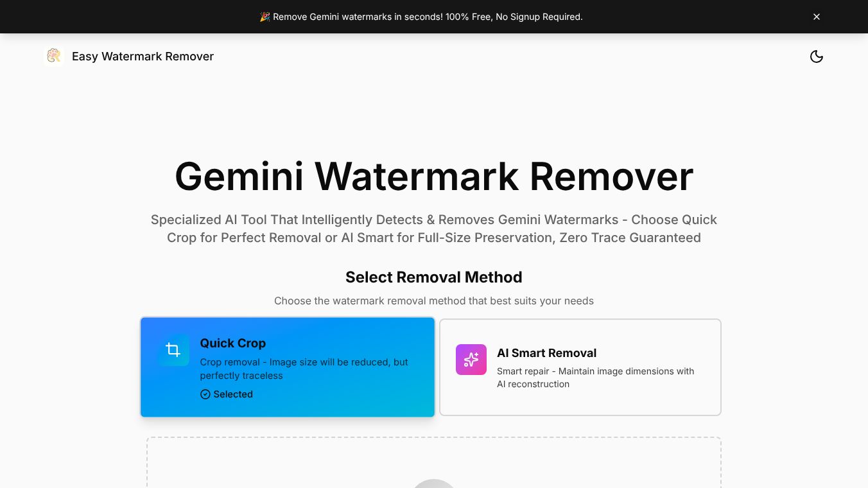Expand the AI Smart Removal option card
Viewport: 868px width, 488px height.
[x=580, y=367]
